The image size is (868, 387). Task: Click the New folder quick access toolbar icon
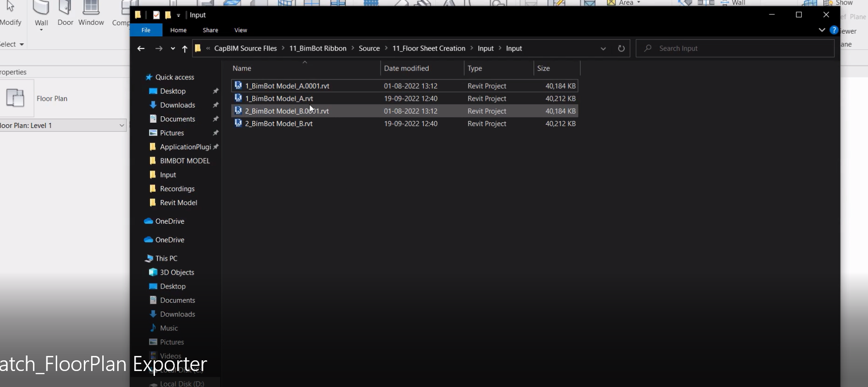point(168,15)
